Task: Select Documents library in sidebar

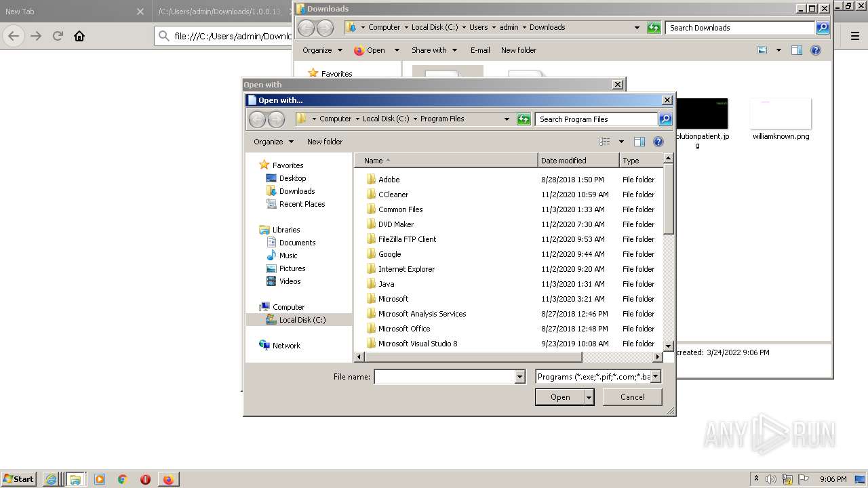Action: (297, 243)
